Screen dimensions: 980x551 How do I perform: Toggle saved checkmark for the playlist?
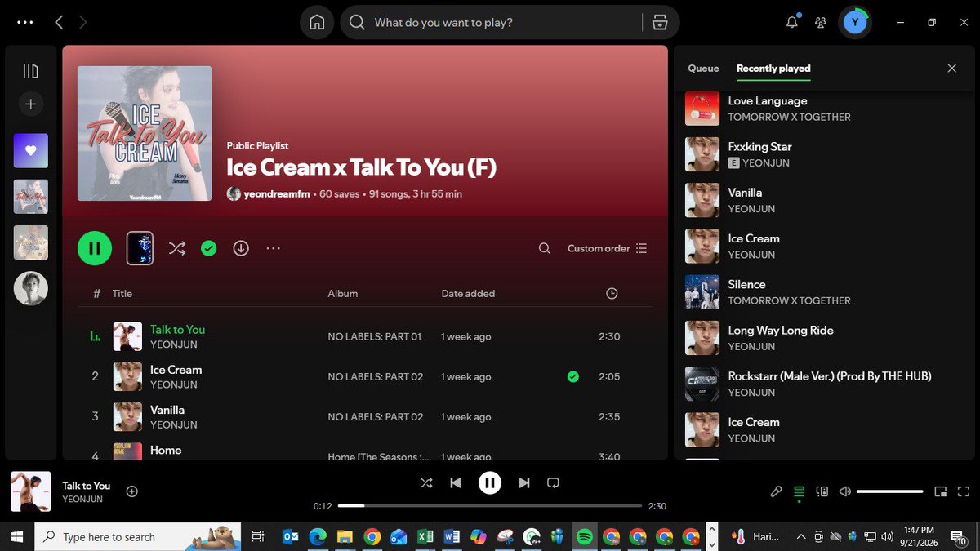point(209,248)
